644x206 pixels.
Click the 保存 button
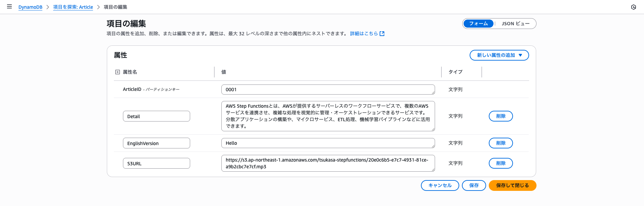click(474, 185)
